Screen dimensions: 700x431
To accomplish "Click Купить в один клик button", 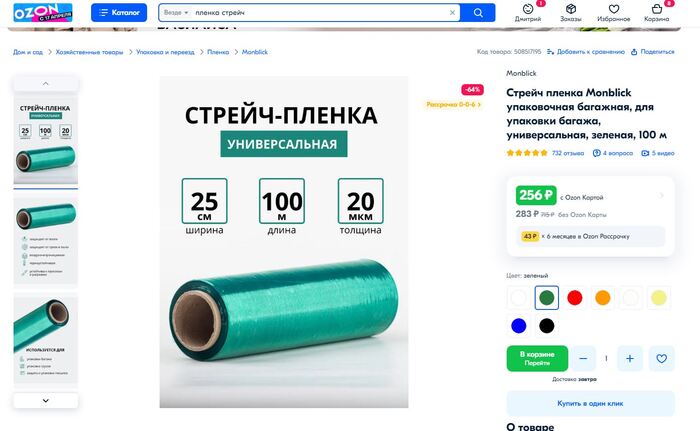I will 590,403.
